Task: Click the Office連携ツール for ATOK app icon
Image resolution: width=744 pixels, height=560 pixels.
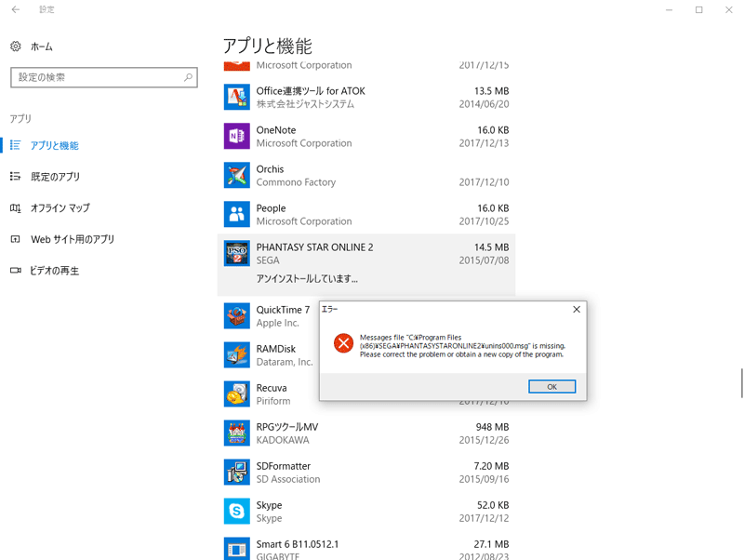Action: (237, 98)
